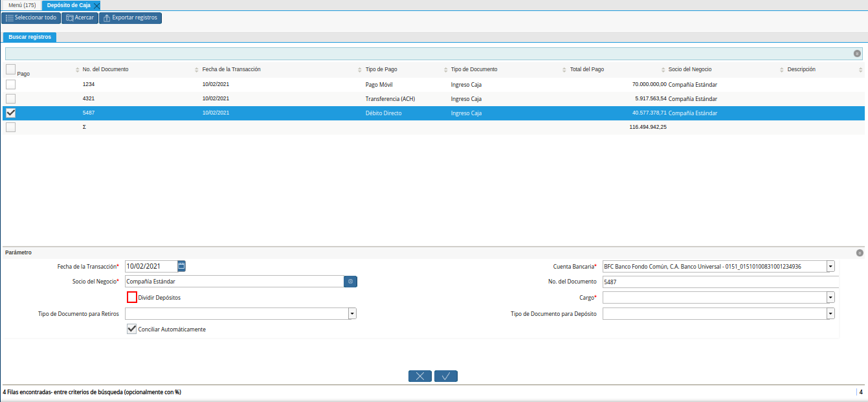The width and height of the screenshot is (868, 402).
Task: Click the round icon on the search bar
Action: click(x=857, y=54)
